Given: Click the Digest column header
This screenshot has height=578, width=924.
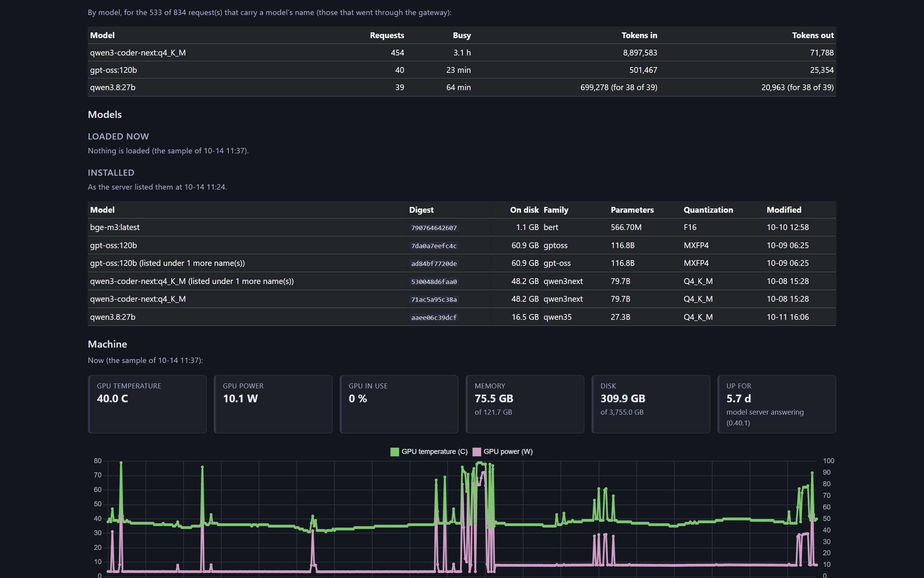Looking at the screenshot, I should pos(421,210).
